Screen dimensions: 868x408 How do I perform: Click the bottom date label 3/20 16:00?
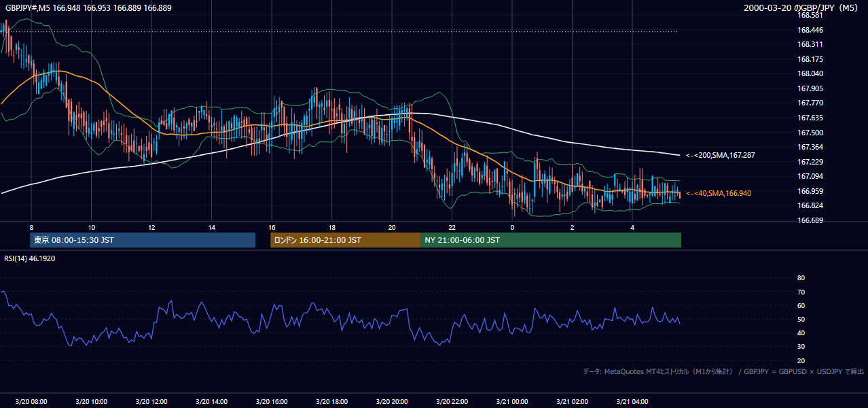[272, 402]
